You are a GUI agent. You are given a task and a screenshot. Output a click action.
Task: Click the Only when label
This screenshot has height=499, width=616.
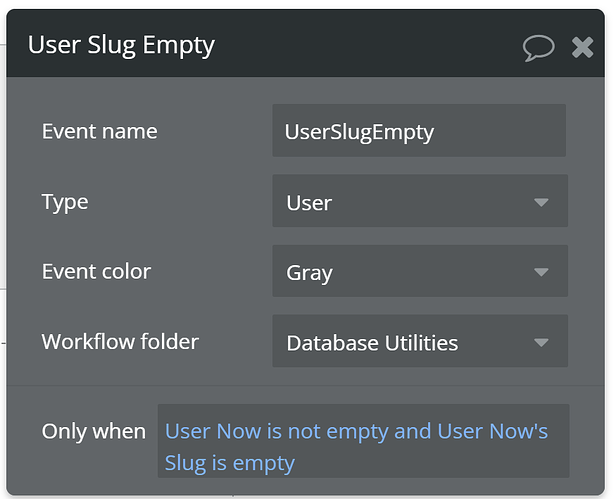click(x=93, y=431)
